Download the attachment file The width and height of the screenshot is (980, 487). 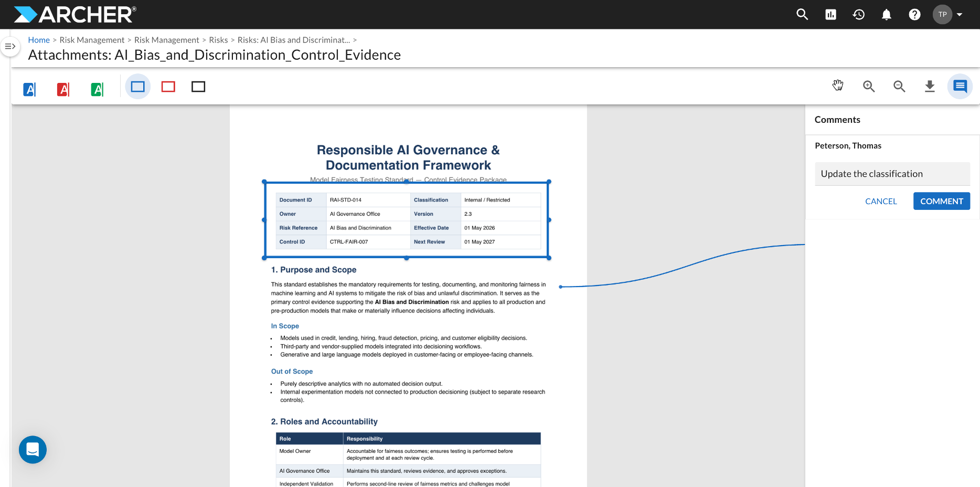(930, 87)
